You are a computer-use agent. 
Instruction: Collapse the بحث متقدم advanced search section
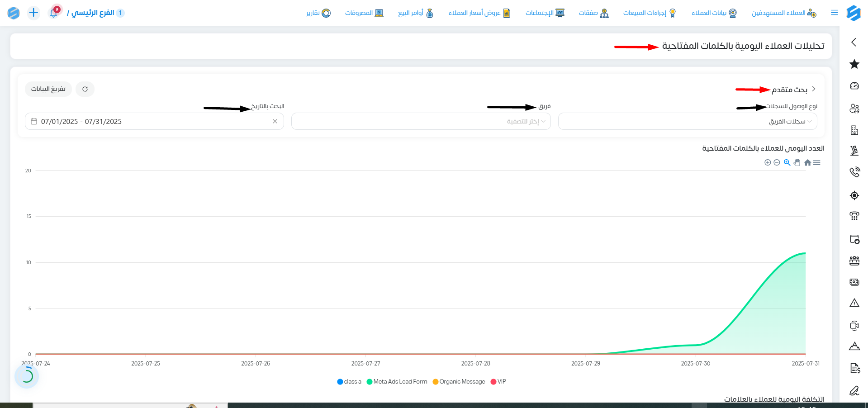[x=813, y=89]
